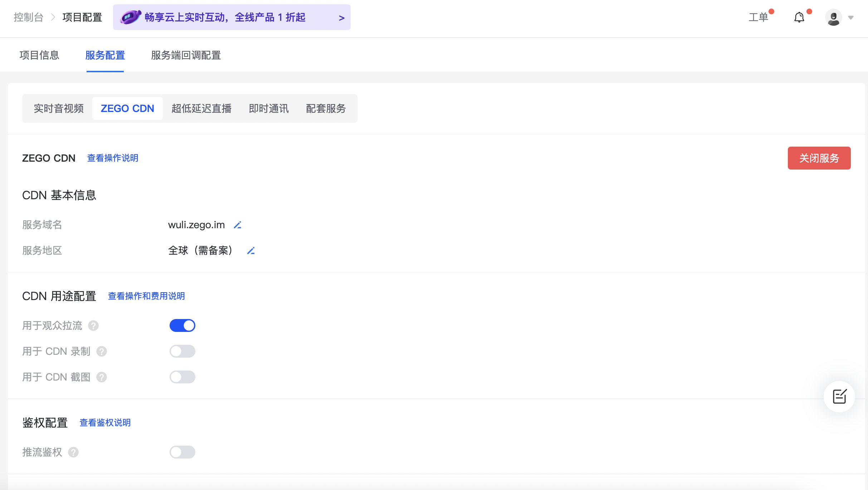Open the 服务端回调配置 tab
This screenshot has width=868, height=490.
click(x=186, y=55)
